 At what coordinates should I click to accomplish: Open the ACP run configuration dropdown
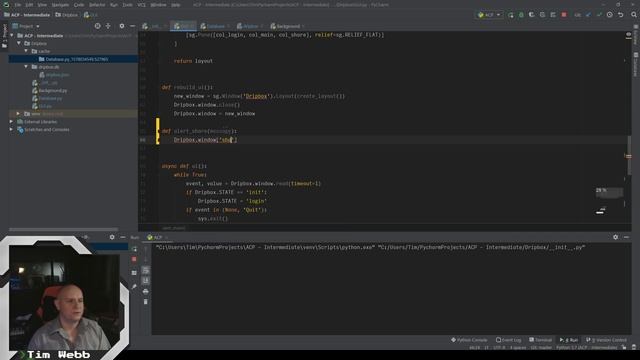[489, 15]
